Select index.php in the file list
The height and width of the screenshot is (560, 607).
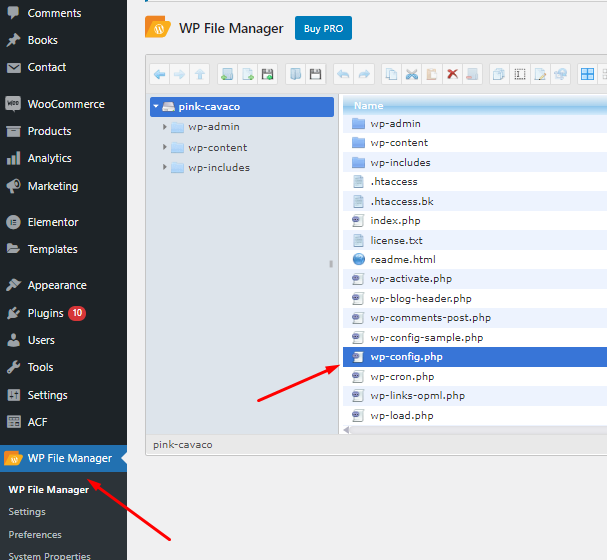click(475, 221)
